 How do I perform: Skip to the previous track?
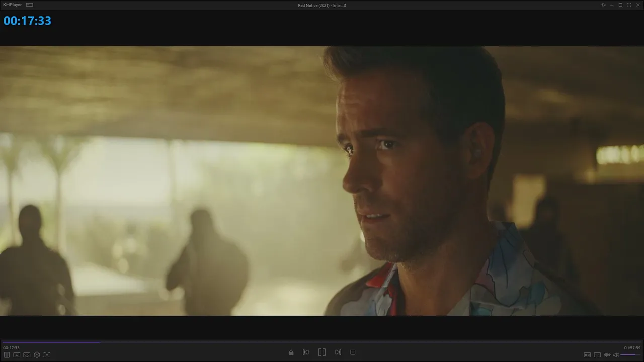click(x=306, y=352)
